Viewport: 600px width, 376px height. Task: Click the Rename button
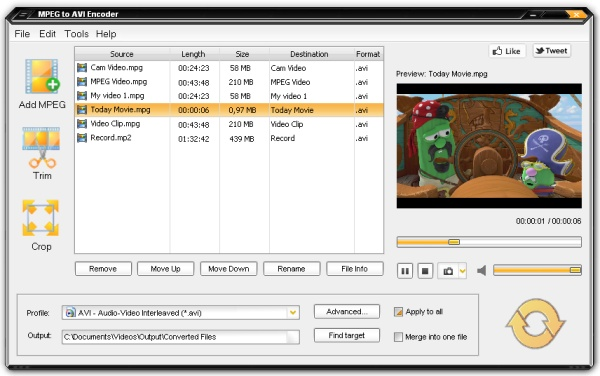291,269
